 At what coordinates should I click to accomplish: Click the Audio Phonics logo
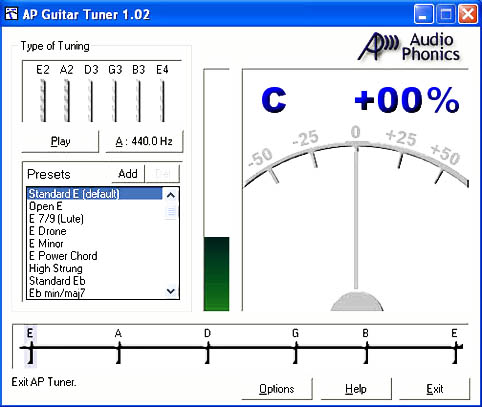pyautogui.click(x=410, y=47)
